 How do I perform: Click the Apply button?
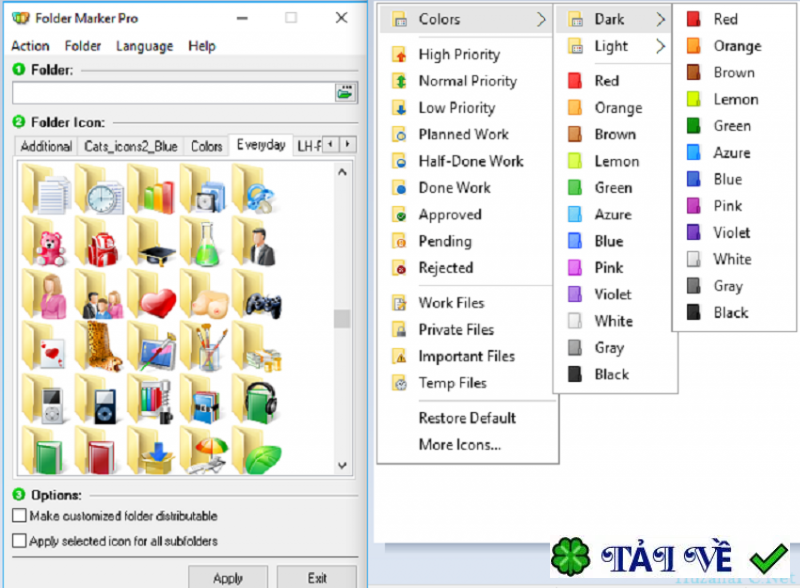(x=228, y=578)
